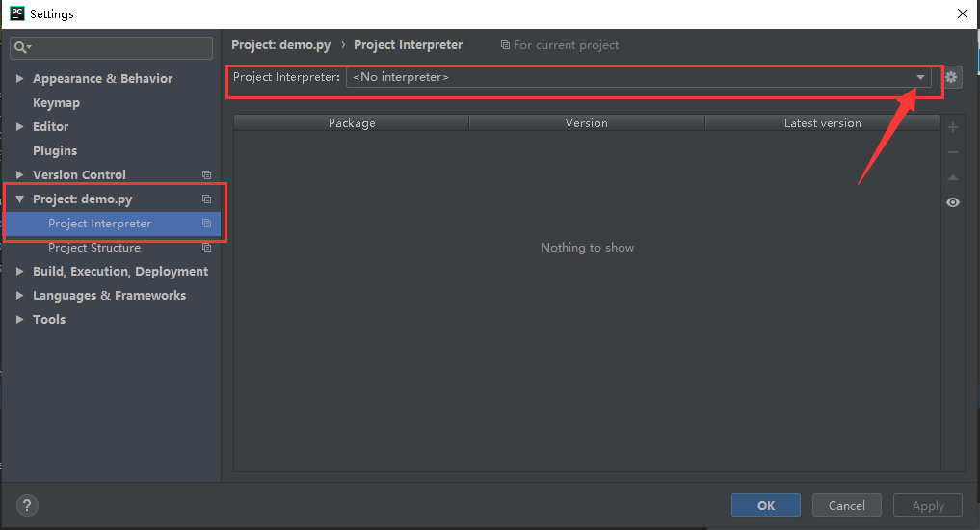The width and height of the screenshot is (980, 530).
Task: Select Tools in settings tree
Action: pos(49,319)
